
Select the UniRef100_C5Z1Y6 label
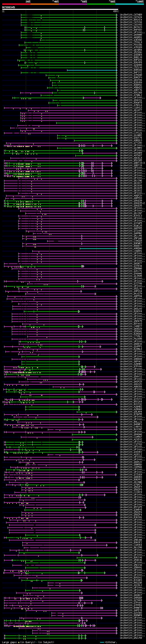pyautogui.click(x=131, y=67)
